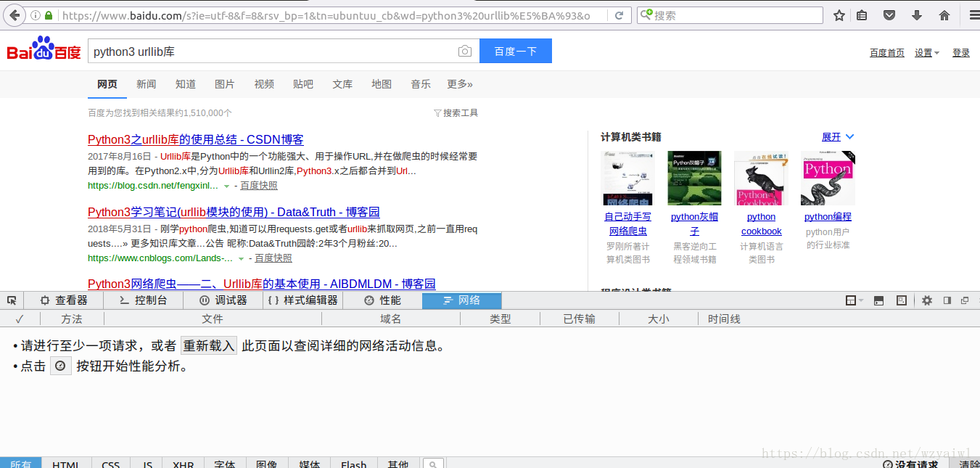Toggle the split console icon in devtools

878,300
